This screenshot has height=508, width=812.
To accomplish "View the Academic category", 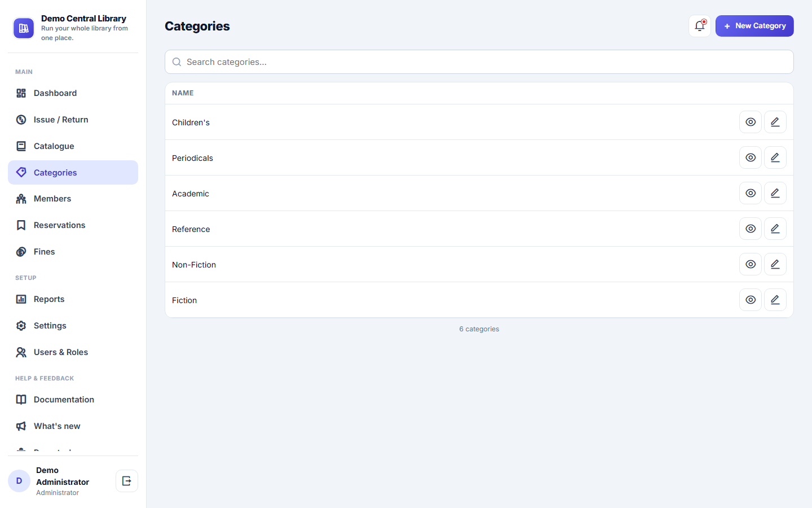I will point(751,193).
